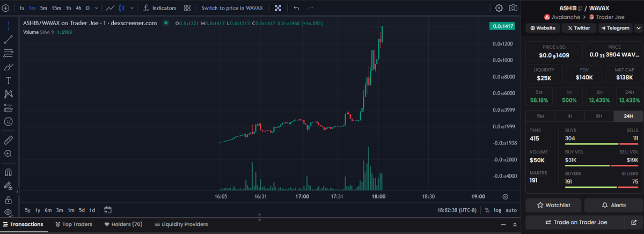Open the token Telegram link
Screen dimensions: 644x234
click(615, 28)
